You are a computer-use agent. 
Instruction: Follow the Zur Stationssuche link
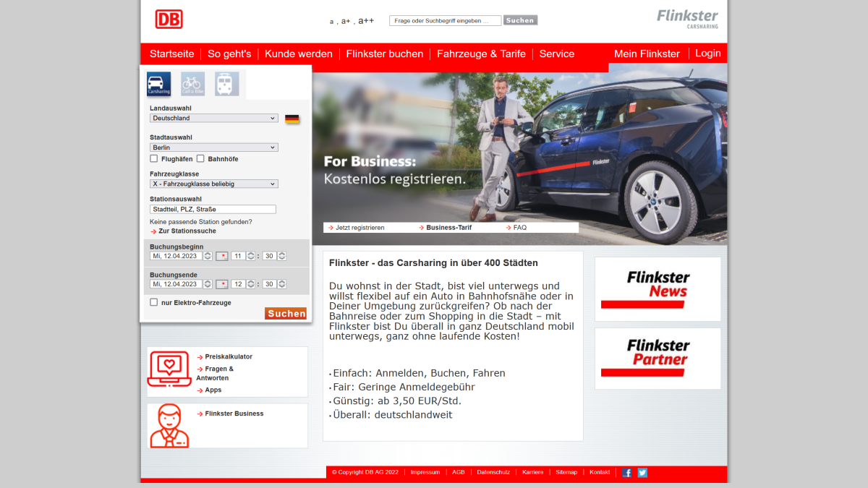187,231
